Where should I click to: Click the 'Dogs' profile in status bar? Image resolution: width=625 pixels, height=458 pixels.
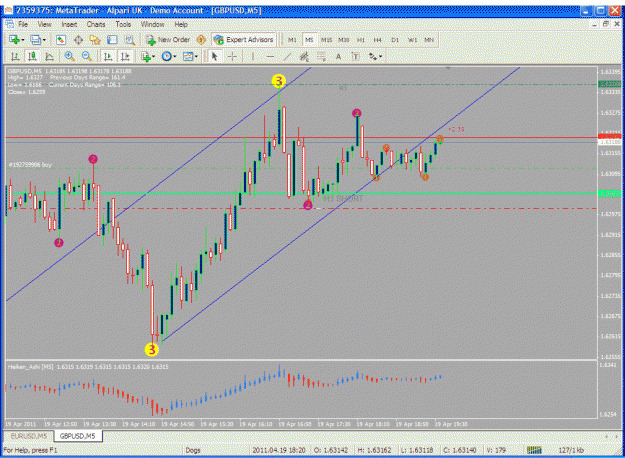(193, 450)
